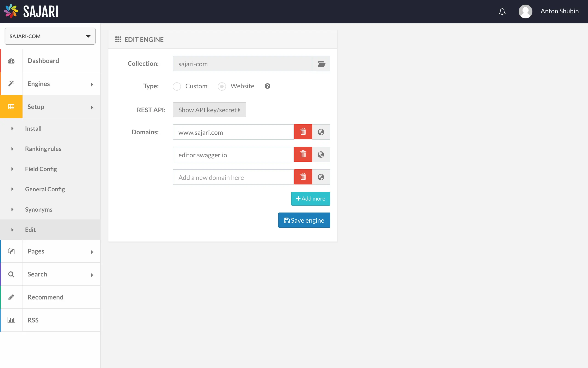The width and height of the screenshot is (588, 368).
Task: Open the Search section
Action: [50, 274]
